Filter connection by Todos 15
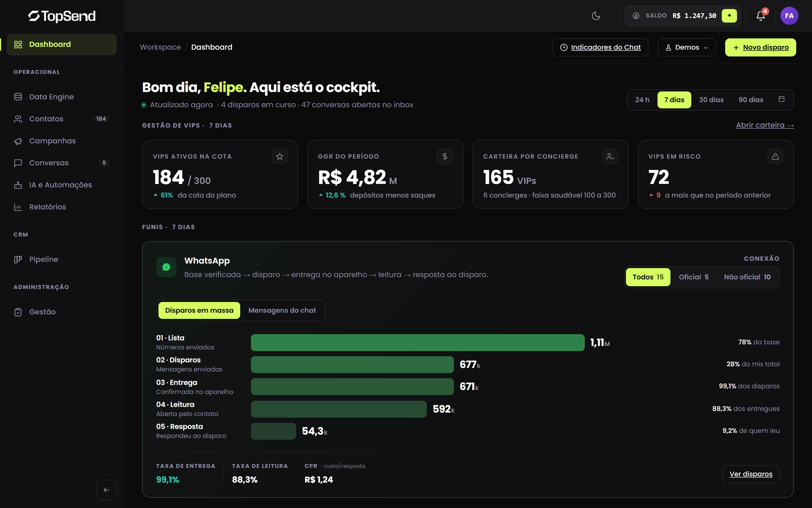This screenshot has width=812, height=508. [x=648, y=277]
